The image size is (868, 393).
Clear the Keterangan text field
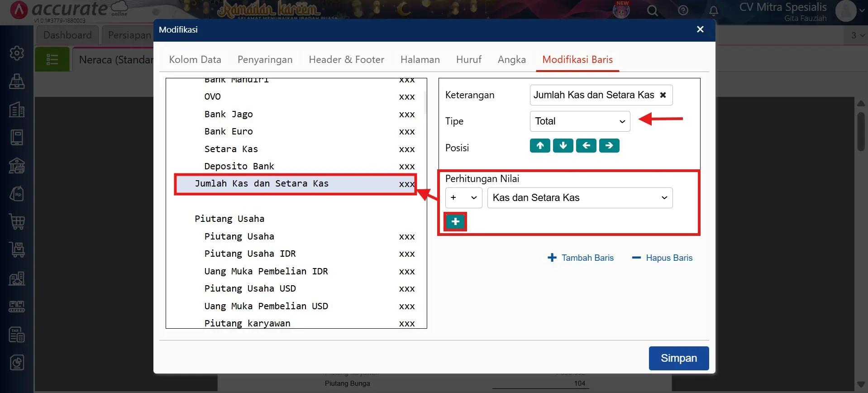tap(663, 95)
